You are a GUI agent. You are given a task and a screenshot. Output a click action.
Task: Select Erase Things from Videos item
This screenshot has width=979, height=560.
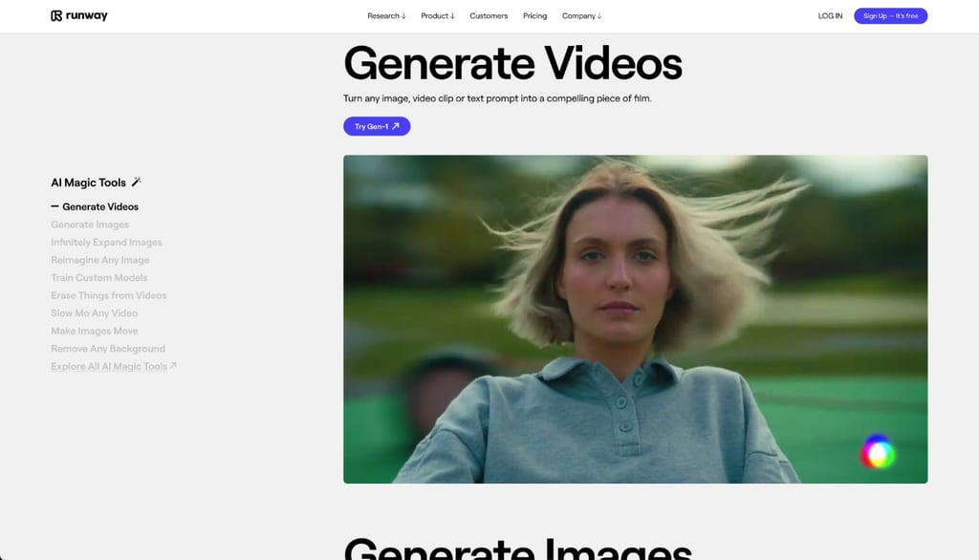pyautogui.click(x=109, y=295)
